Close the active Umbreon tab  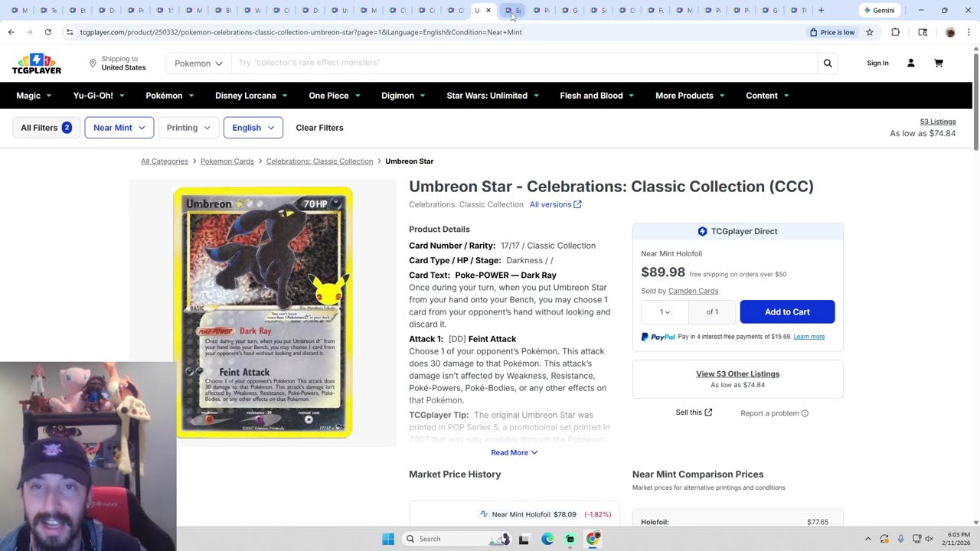[488, 11]
